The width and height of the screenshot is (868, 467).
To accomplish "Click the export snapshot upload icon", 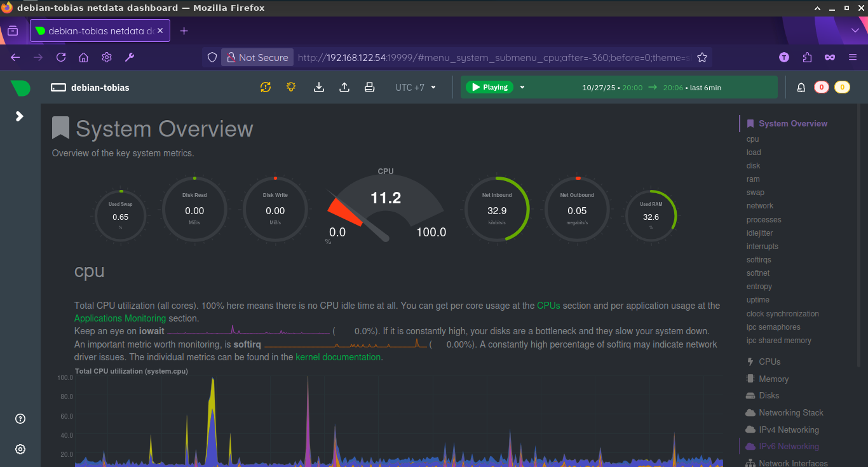I will 344,87.
